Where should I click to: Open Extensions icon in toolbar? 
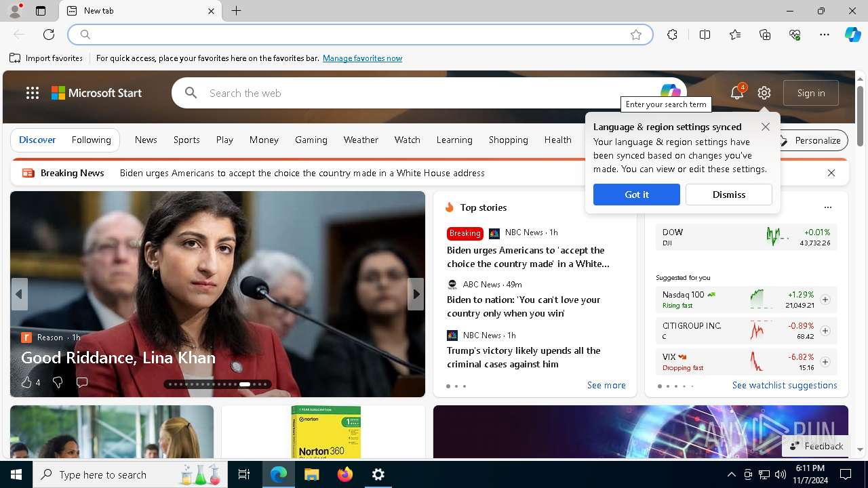pos(672,35)
